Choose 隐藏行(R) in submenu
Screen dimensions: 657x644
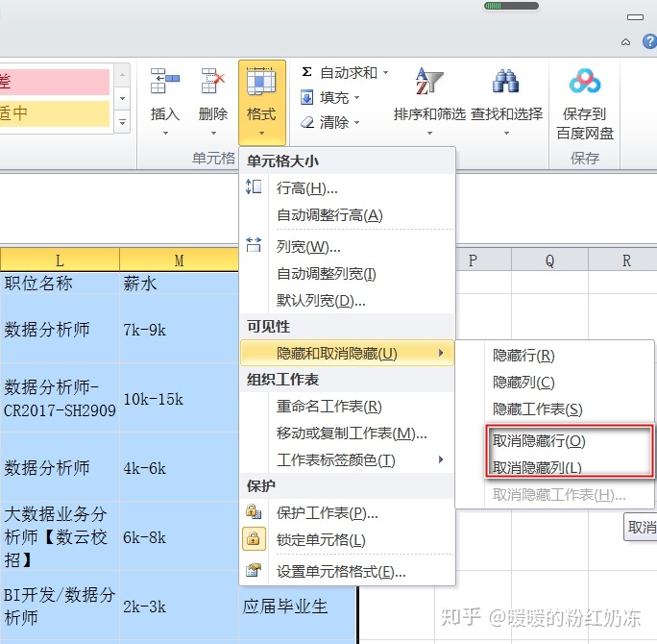pyautogui.click(x=555, y=355)
